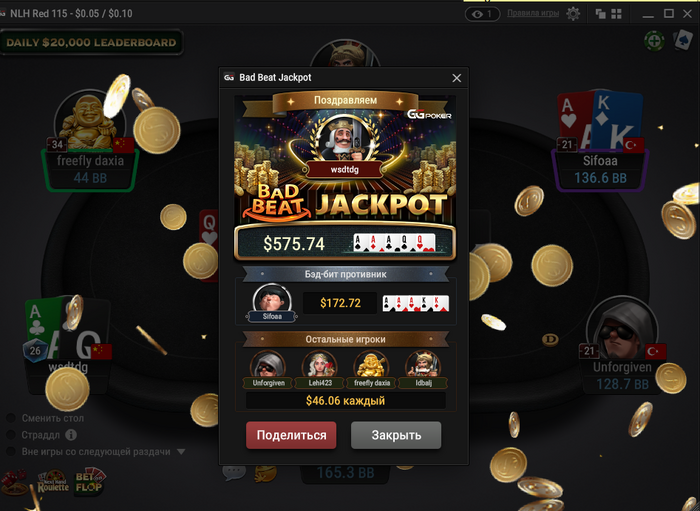Toggle the Страддл option

pyautogui.click(x=11, y=435)
